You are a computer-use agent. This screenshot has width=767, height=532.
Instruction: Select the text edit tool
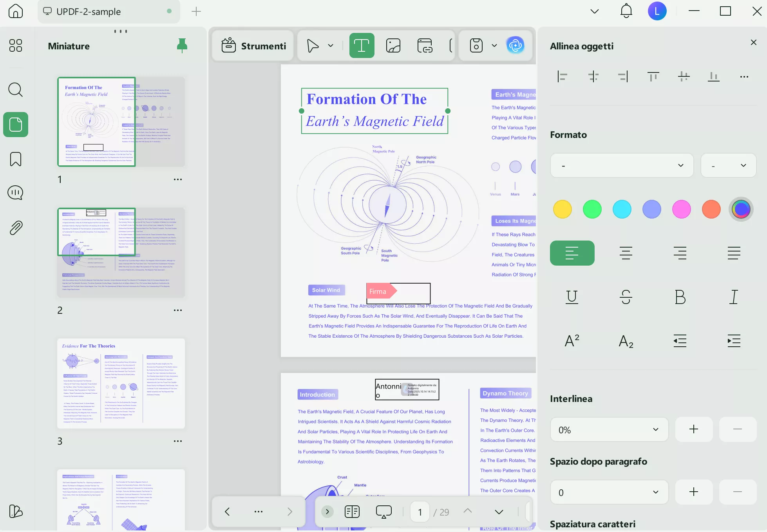pos(362,46)
